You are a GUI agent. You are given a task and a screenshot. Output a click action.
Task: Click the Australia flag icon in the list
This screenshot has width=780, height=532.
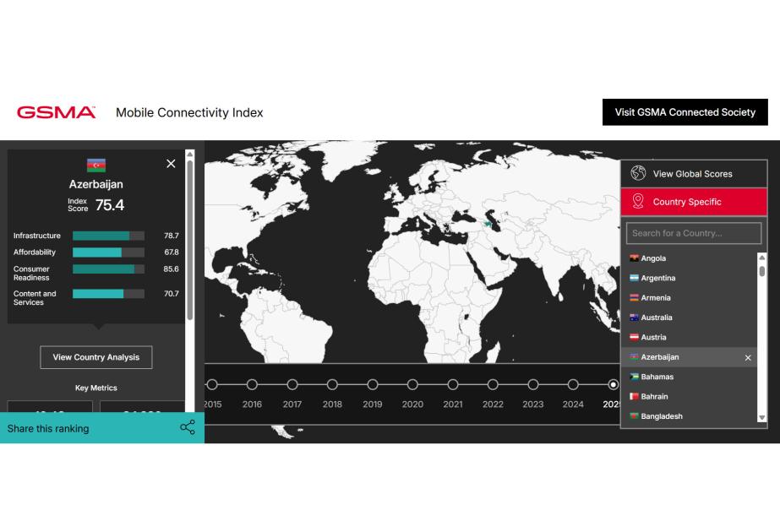point(635,318)
